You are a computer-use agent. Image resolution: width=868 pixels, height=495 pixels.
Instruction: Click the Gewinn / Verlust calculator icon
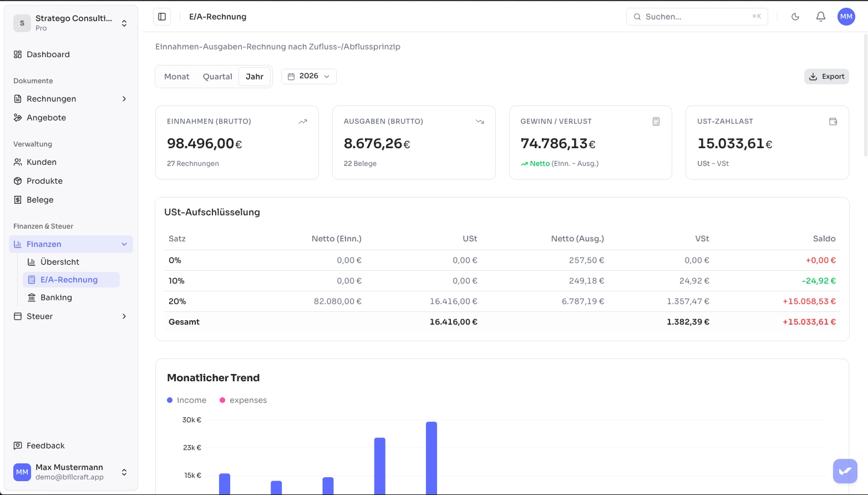pyautogui.click(x=656, y=122)
